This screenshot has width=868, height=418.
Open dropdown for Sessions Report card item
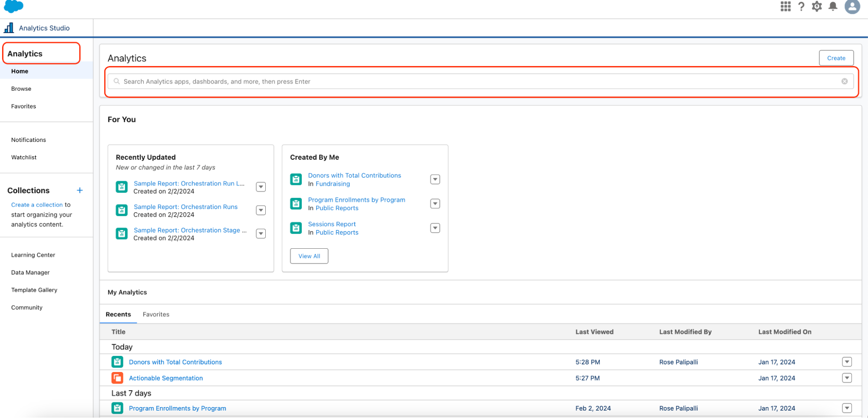coord(435,228)
